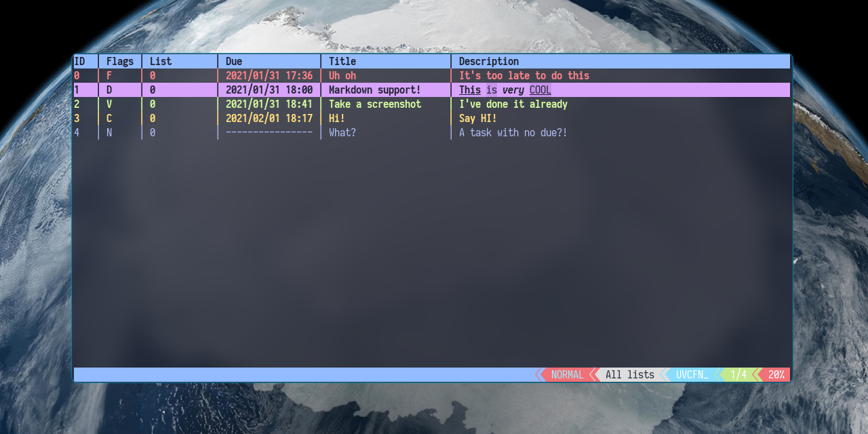Click the 1/4 task counter indicator
The width and height of the screenshot is (868, 434).
tap(738, 374)
